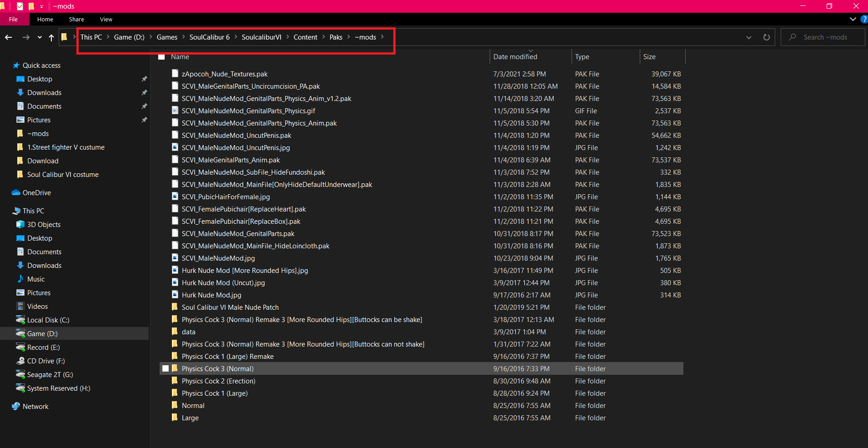Open Customize Quick Access Toolbar dropdown
Image resolution: width=868 pixels, height=448 pixels.
[x=41, y=6]
